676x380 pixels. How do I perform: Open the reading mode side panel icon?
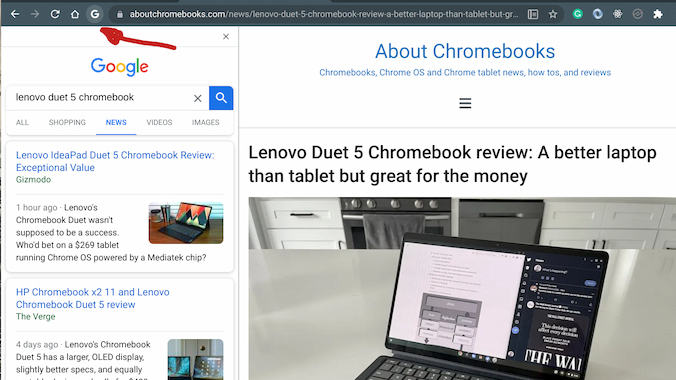point(533,14)
